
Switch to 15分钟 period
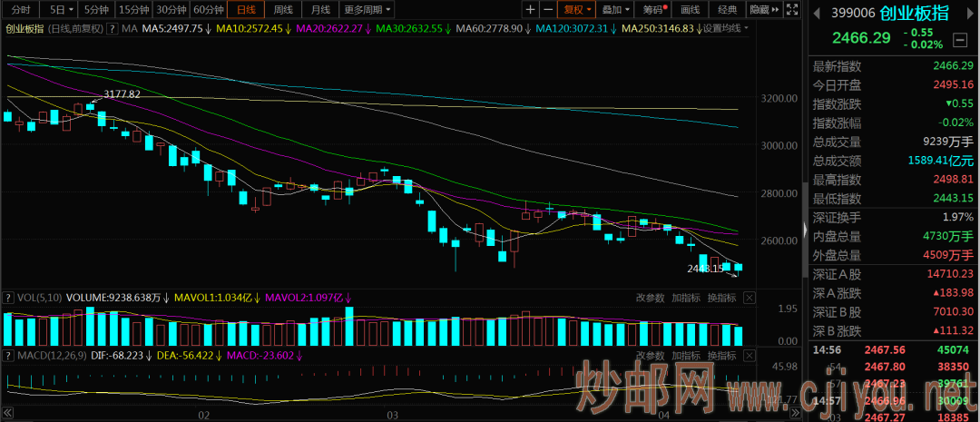(133, 9)
